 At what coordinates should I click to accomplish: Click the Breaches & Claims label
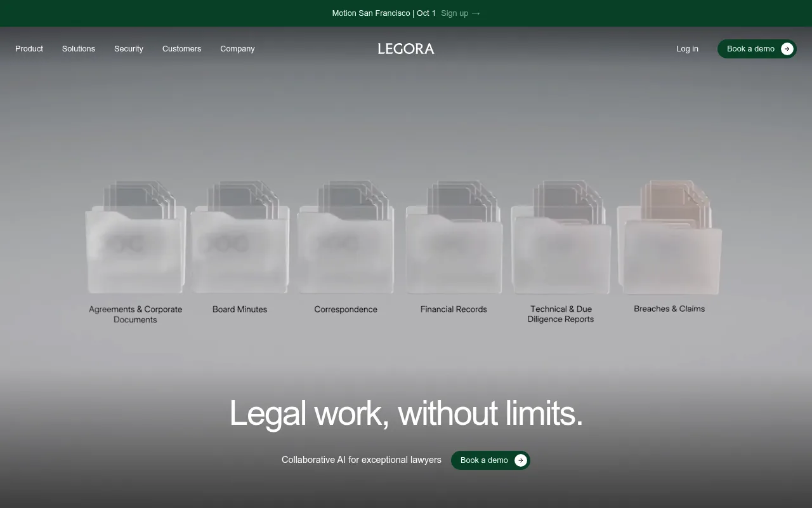(669, 309)
